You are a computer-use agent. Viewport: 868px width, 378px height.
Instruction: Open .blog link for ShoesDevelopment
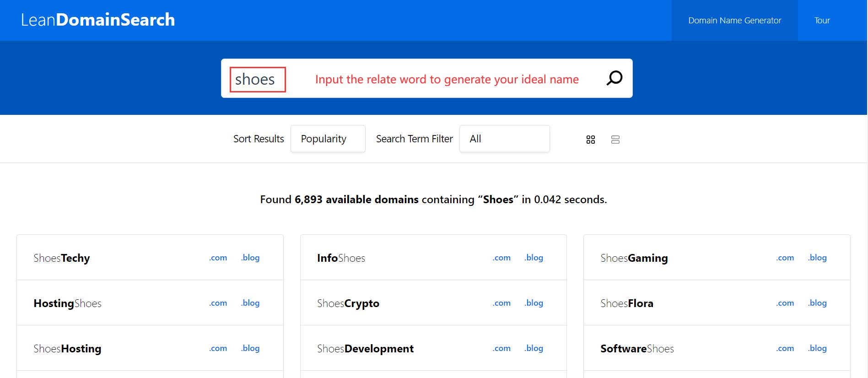click(534, 348)
